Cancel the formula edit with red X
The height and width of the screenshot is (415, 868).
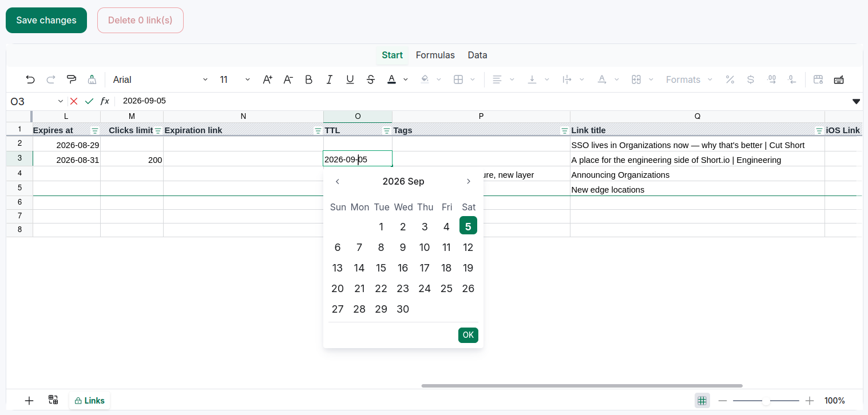tap(74, 101)
